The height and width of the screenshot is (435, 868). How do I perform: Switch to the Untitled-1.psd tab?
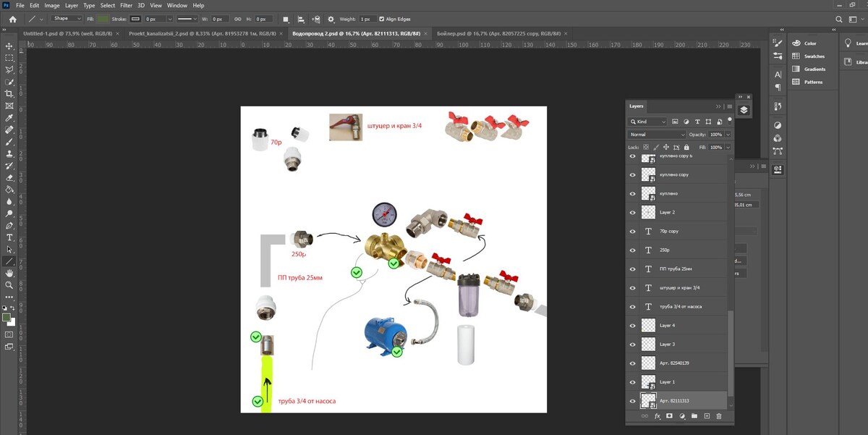(x=67, y=33)
